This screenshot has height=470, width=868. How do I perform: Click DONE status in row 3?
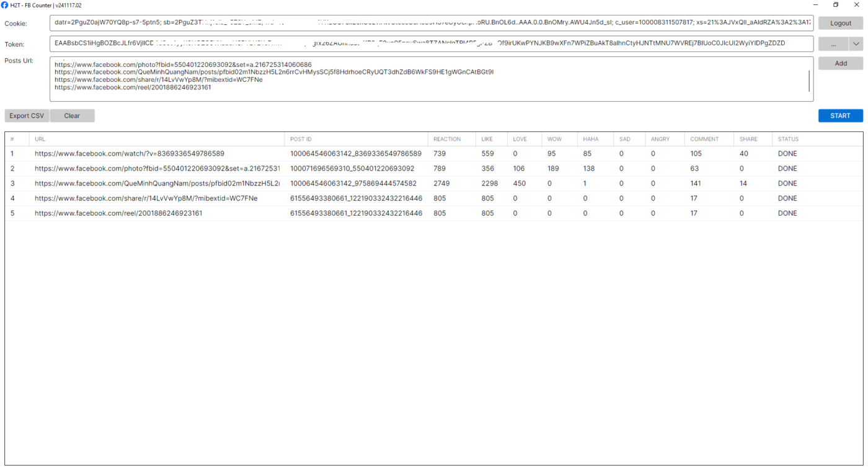point(787,184)
